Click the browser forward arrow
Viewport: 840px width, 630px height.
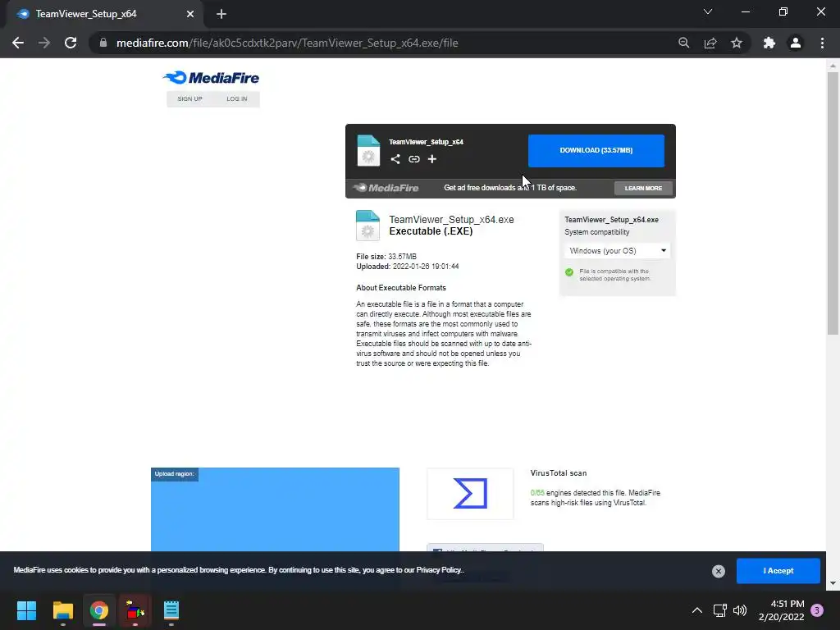click(x=44, y=43)
